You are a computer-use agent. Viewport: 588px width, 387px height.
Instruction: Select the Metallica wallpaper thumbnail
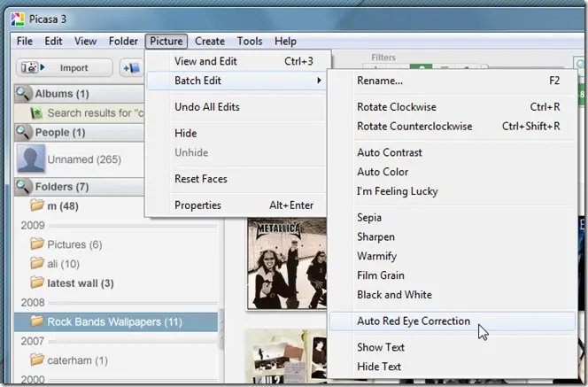click(287, 264)
